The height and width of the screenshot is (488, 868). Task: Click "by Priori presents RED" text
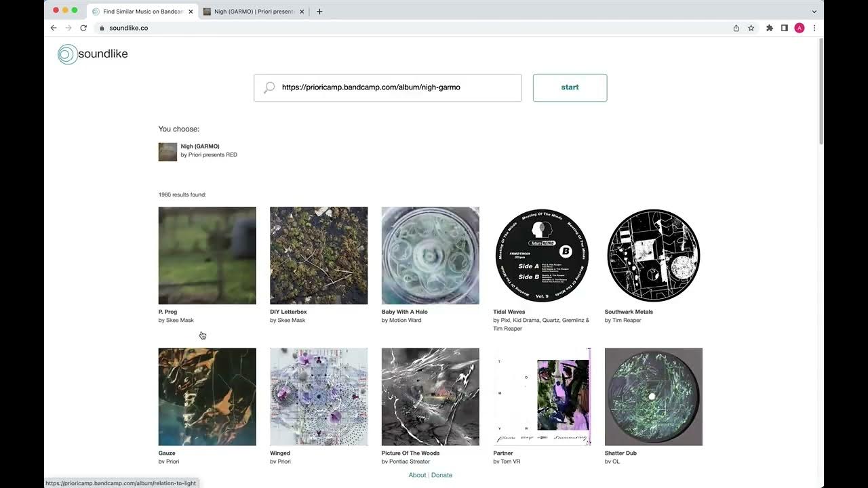click(x=209, y=155)
